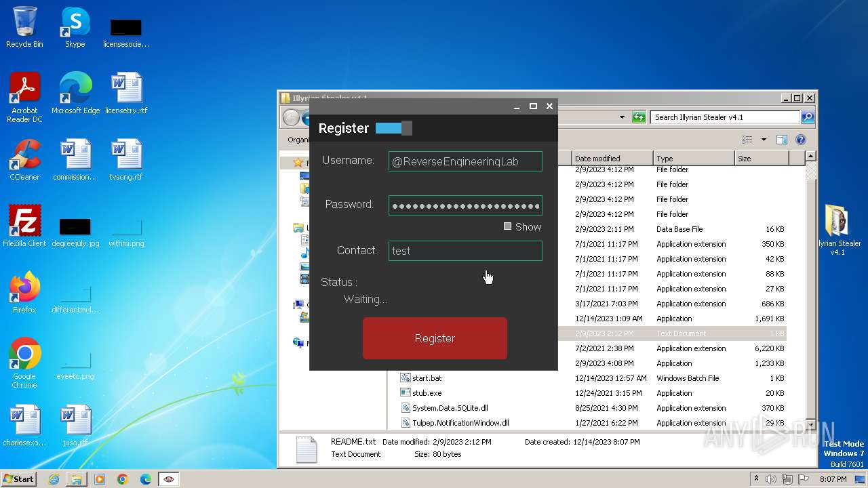Open the red eye taskbar app
Image resolution: width=868 pixels, height=488 pixels.
(x=169, y=479)
